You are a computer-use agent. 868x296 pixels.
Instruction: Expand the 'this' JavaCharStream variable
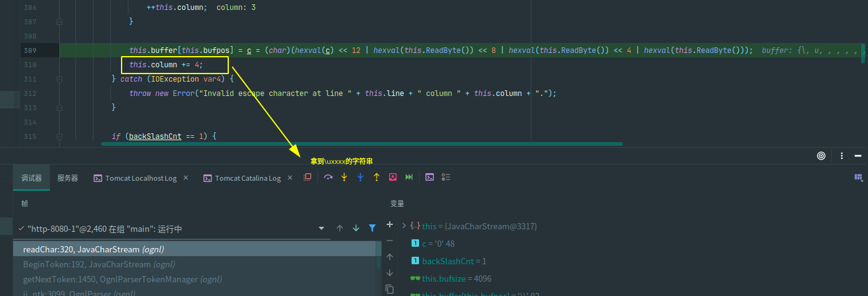(x=404, y=226)
